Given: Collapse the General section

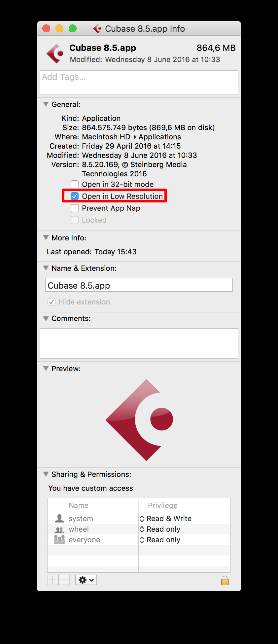Looking at the screenshot, I should coord(46,104).
